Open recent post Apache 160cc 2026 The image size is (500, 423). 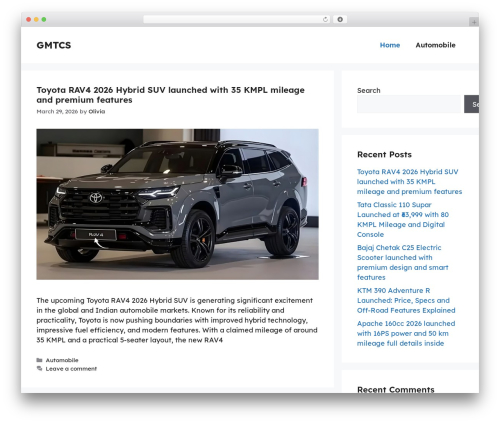click(x=406, y=333)
